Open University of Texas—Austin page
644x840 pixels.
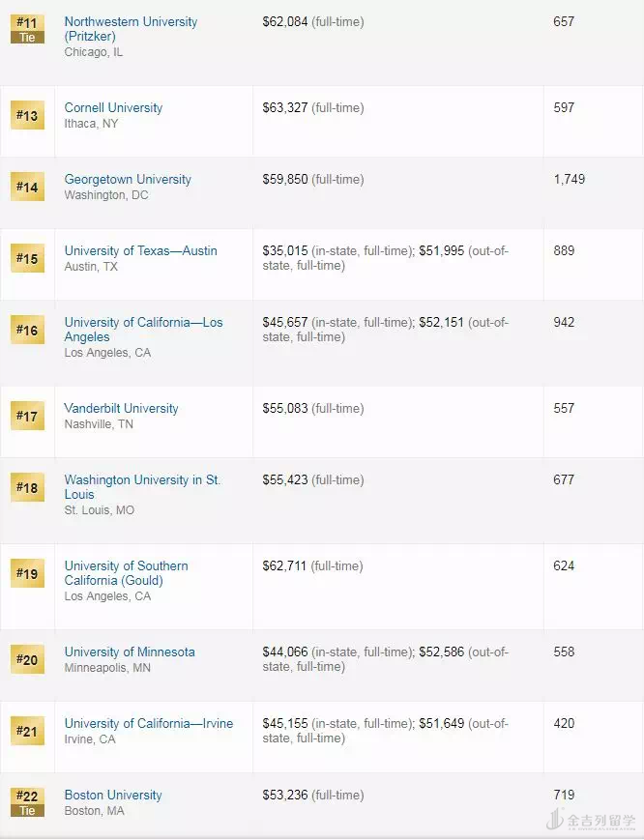coord(140,250)
